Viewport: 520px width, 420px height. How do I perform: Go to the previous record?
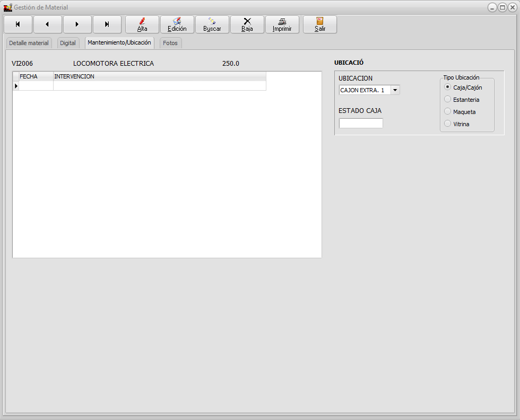47,24
